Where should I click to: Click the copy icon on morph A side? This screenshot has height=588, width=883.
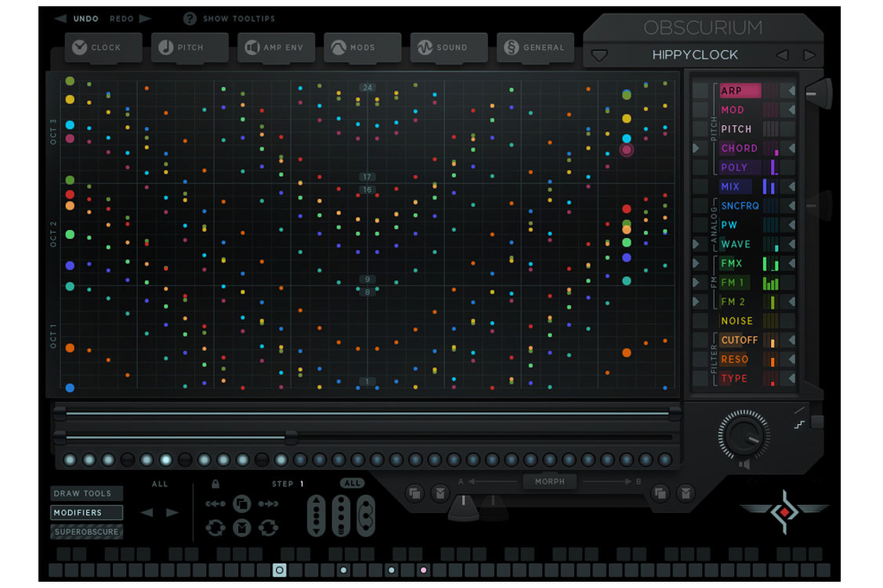415,494
